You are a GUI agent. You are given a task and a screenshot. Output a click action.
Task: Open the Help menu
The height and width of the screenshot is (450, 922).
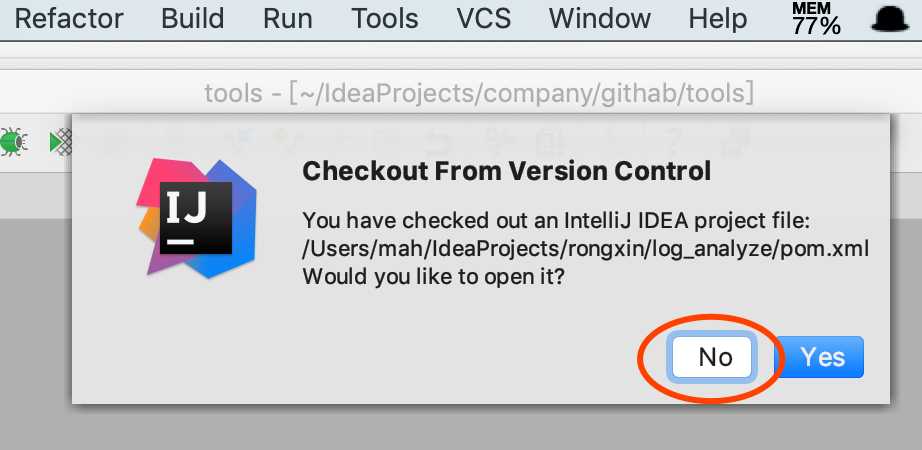coord(718,19)
